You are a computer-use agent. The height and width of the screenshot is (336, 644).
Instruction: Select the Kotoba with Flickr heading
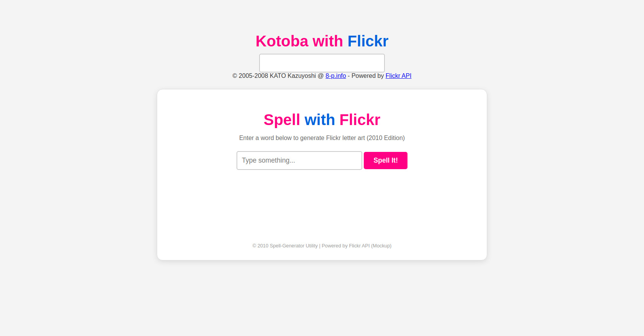tap(322, 41)
